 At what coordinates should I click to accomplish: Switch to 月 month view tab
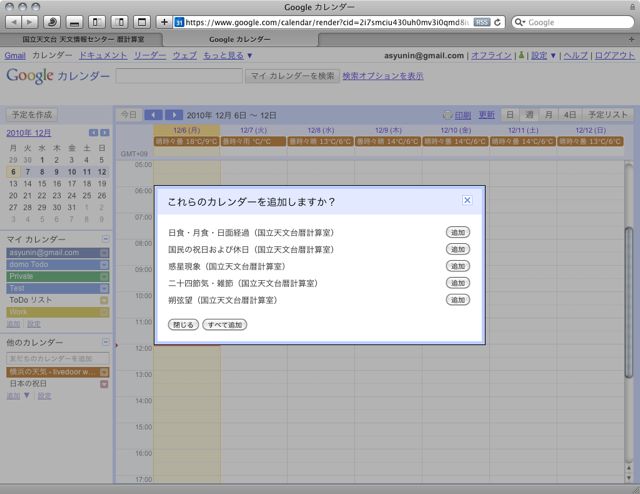coord(549,115)
